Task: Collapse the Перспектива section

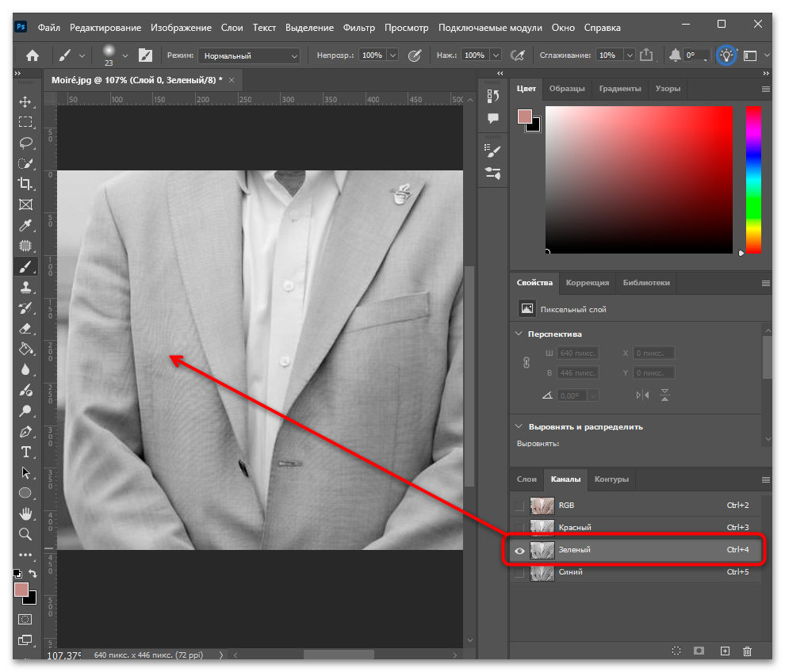Action: coord(519,334)
